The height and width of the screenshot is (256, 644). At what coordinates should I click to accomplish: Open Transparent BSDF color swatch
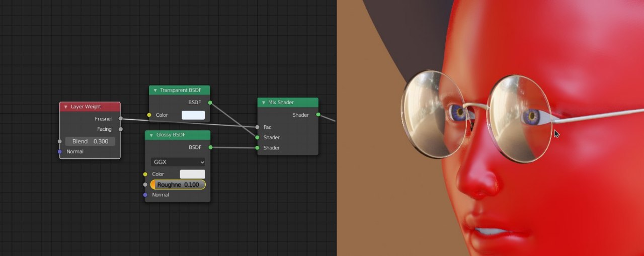[193, 115]
